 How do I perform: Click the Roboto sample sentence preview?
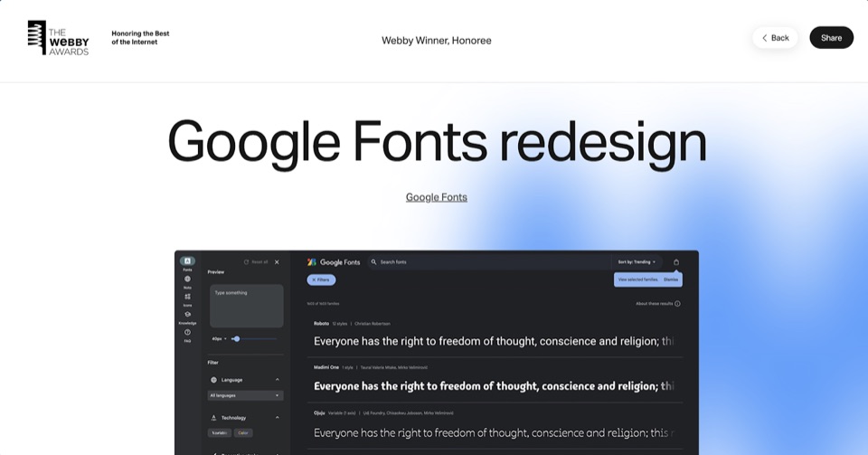[x=494, y=341]
